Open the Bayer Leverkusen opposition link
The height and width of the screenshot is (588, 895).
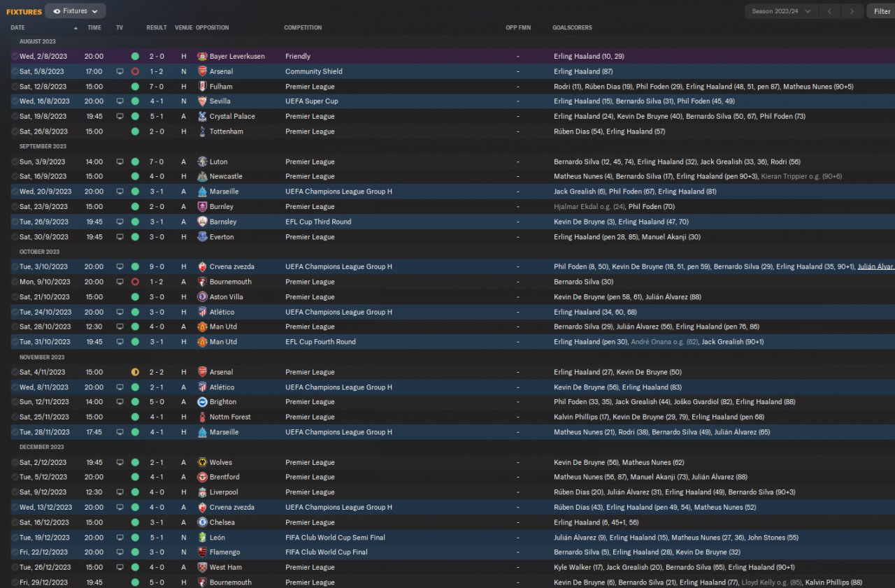237,57
